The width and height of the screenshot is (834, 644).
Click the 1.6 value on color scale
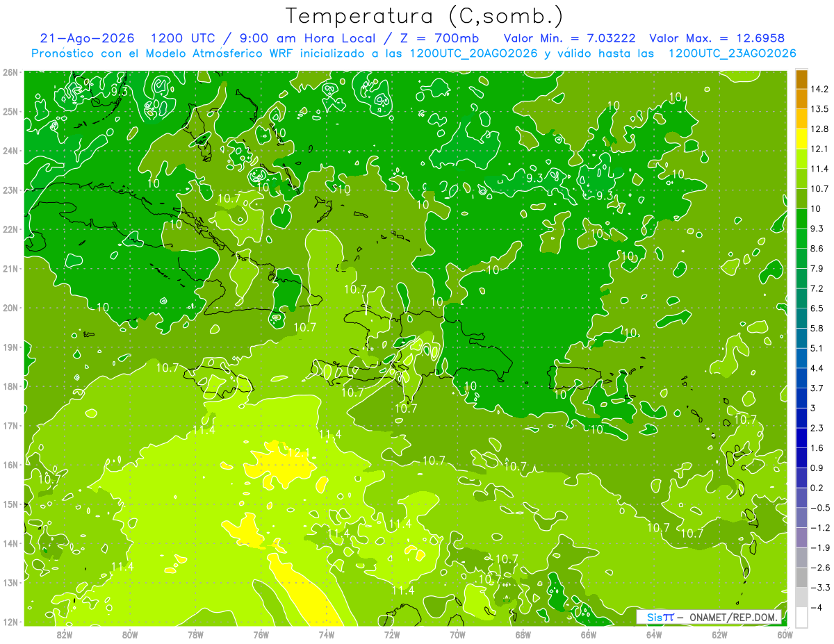click(x=817, y=448)
